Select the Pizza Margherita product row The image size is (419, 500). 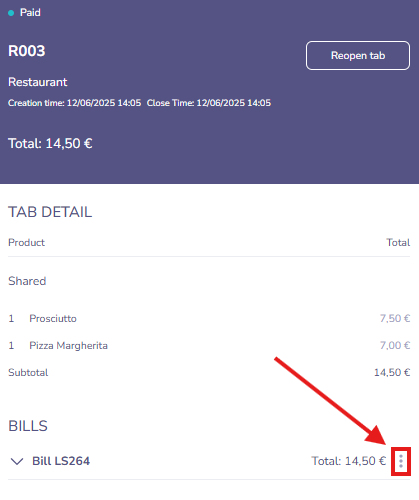coord(209,345)
